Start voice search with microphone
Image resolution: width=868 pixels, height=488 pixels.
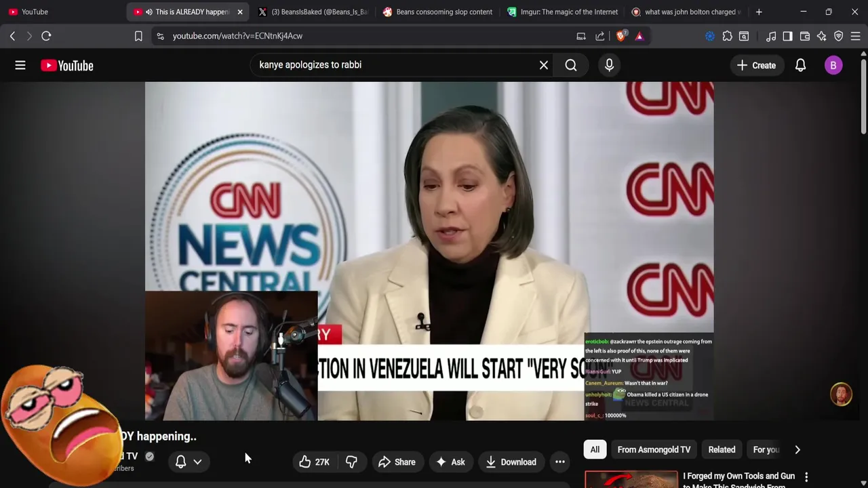click(x=609, y=65)
